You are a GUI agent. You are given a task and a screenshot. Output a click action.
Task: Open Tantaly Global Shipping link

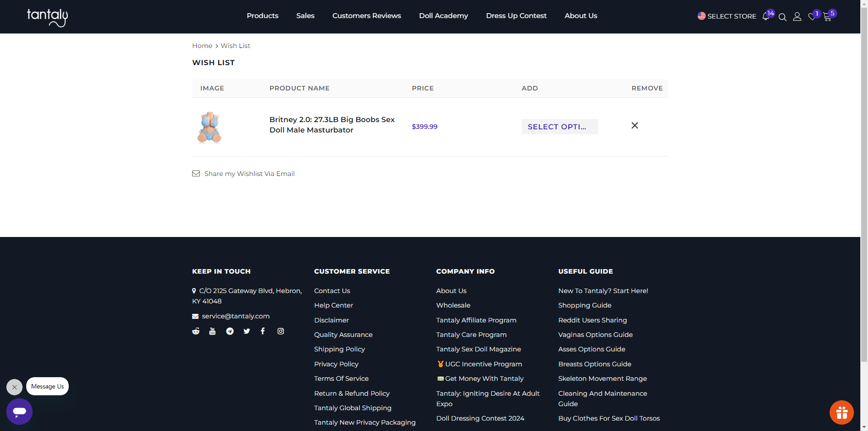353,408
